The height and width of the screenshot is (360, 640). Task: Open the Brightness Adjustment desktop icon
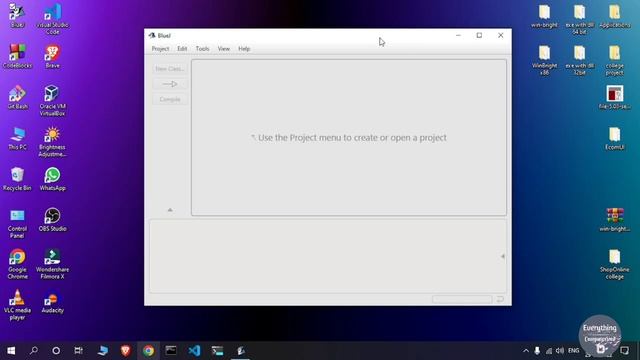(53, 142)
